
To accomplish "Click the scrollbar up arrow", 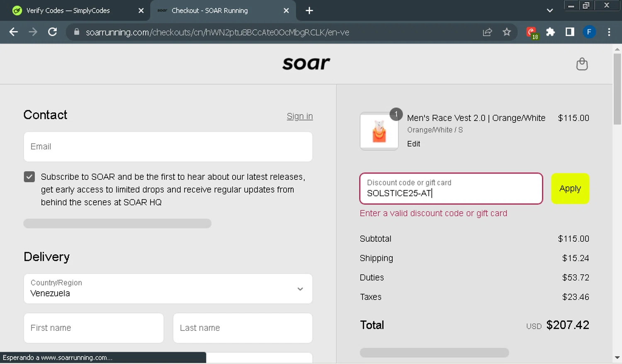I will 617,49.
